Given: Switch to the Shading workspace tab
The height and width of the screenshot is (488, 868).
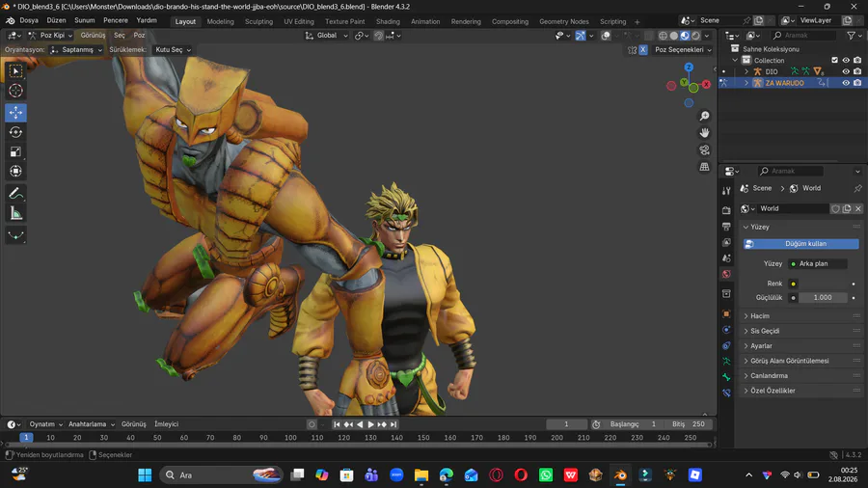Looking at the screenshot, I should pos(388,21).
